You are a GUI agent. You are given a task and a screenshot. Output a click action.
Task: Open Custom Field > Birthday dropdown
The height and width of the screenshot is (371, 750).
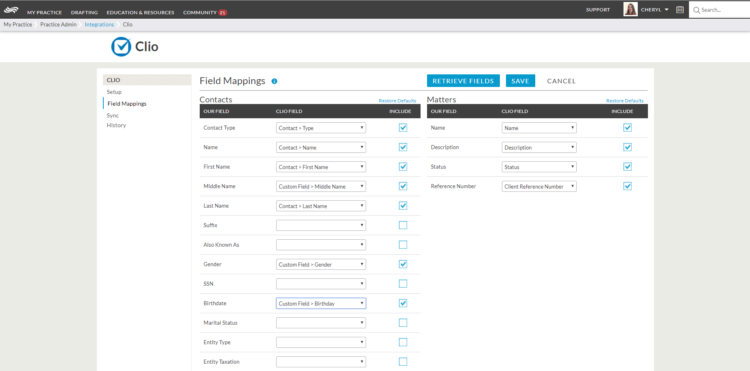coord(321,303)
